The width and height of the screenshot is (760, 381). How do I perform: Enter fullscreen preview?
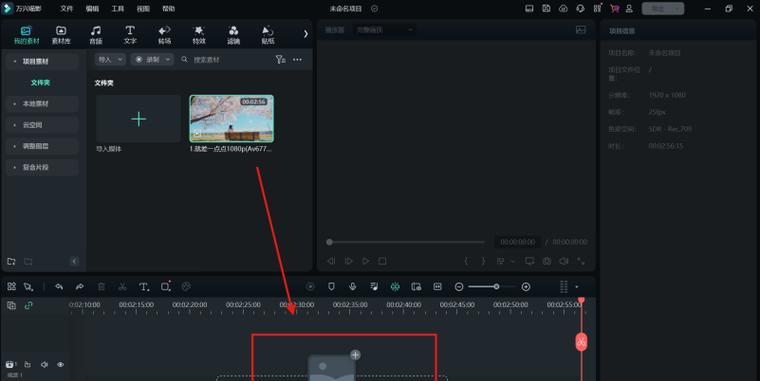581,261
